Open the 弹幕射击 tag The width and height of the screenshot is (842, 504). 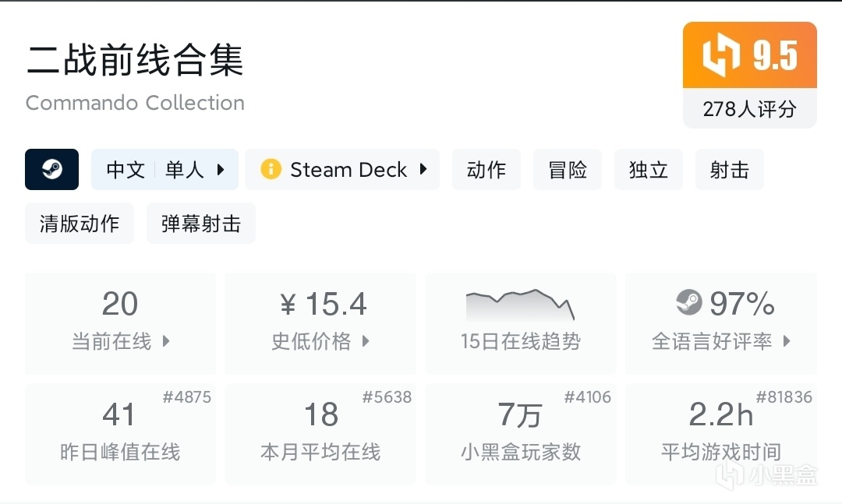point(201,224)
